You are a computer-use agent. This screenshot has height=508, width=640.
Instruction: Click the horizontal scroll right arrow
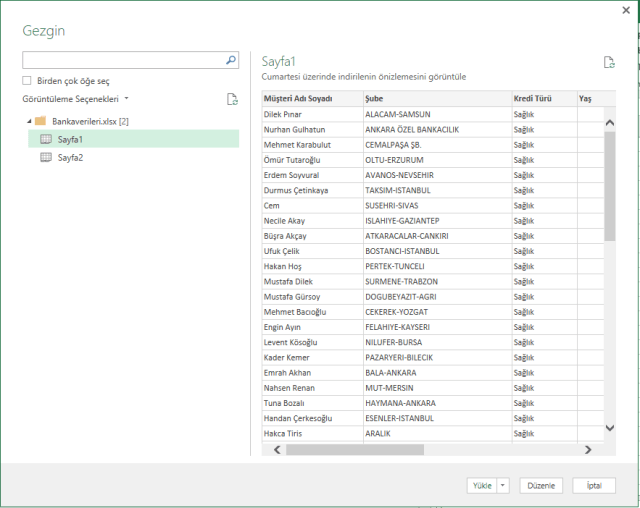588,450
